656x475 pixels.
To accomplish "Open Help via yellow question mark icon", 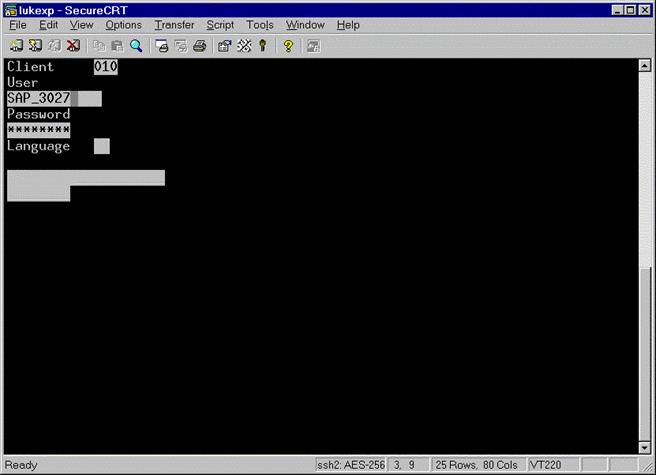I will (288, 46).
